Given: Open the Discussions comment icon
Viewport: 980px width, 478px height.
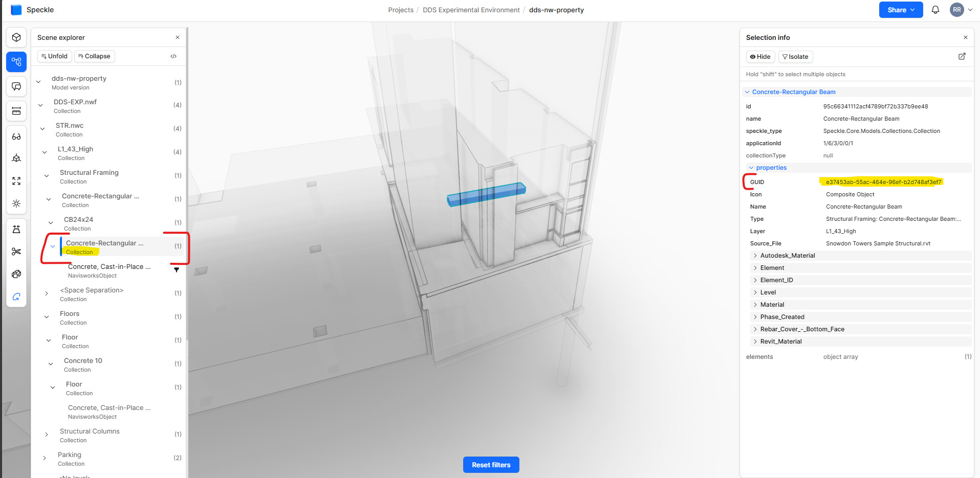Looking at the screenshot, I should [x=16, y=86].
